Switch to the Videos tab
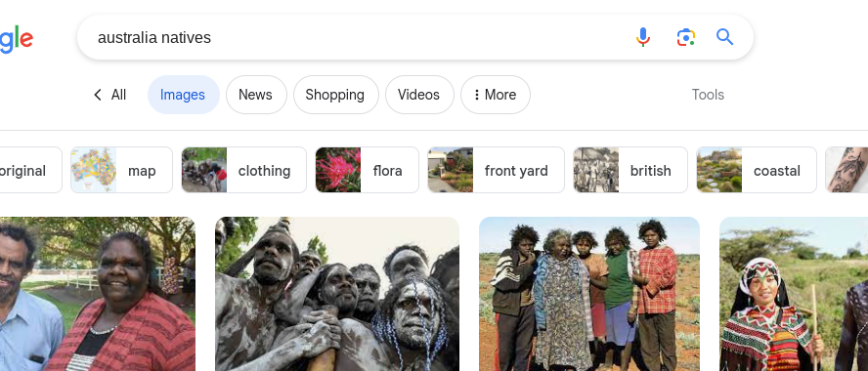The height and width of the screenshot is (371, 868). point(419,95)
